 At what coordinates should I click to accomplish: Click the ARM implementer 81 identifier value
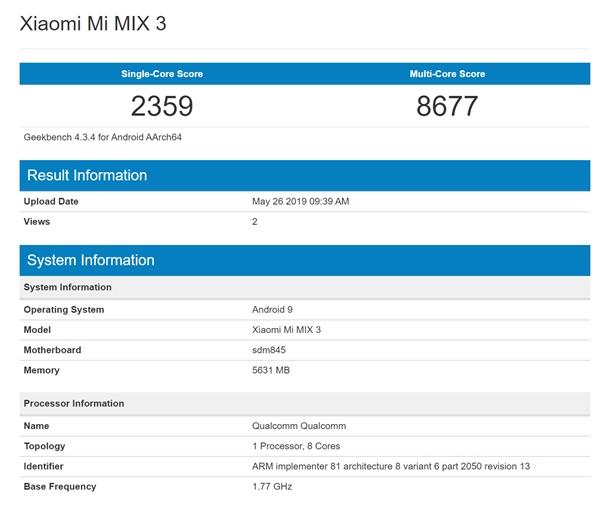pos(391,466)
